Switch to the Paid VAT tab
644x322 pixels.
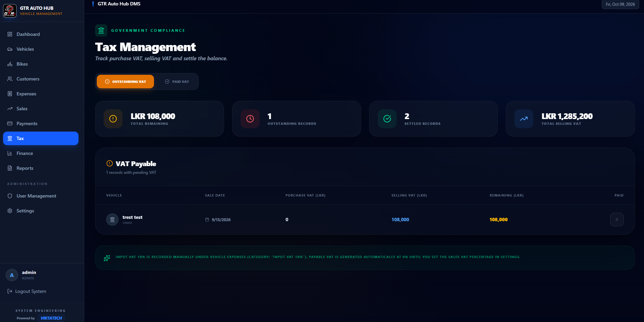[x=177, y=82]
